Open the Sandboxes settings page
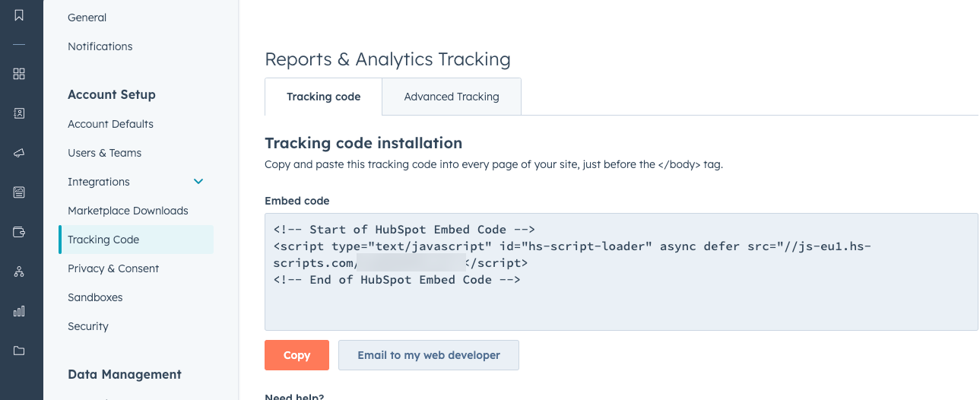The height and width of the screenshot is (400, 980). (95, 297)
